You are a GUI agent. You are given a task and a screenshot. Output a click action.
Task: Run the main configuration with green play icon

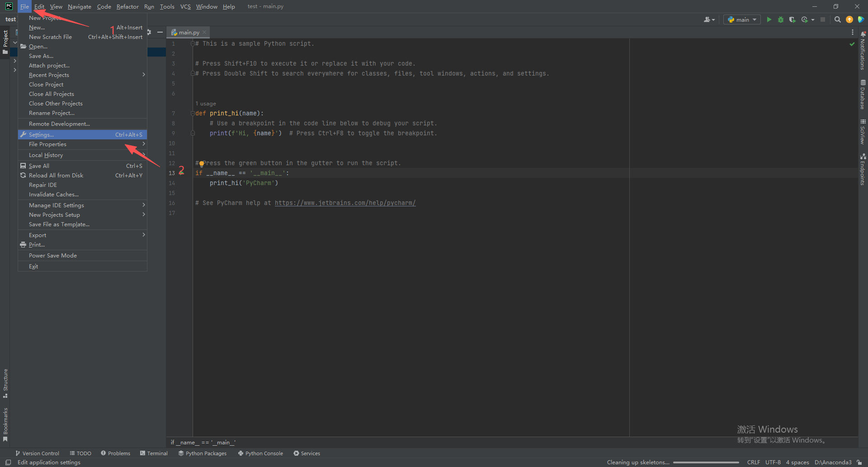pyautogui.click(x=769, y=19)
